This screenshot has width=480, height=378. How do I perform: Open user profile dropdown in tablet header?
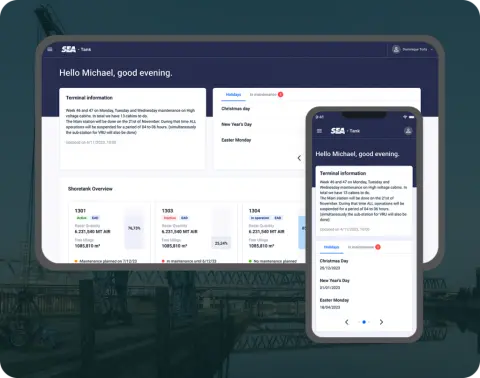tap(413, 49)
